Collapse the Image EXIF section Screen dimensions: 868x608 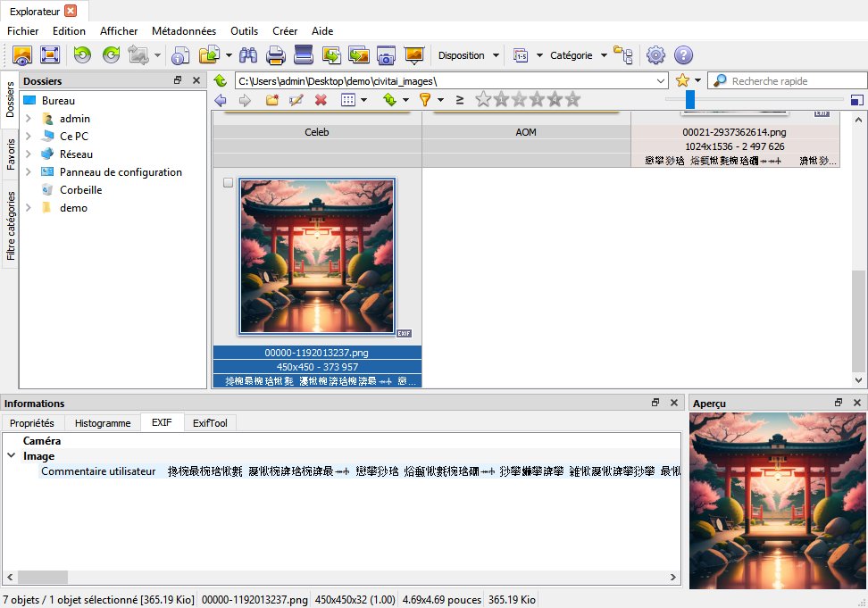click(11, 456)
